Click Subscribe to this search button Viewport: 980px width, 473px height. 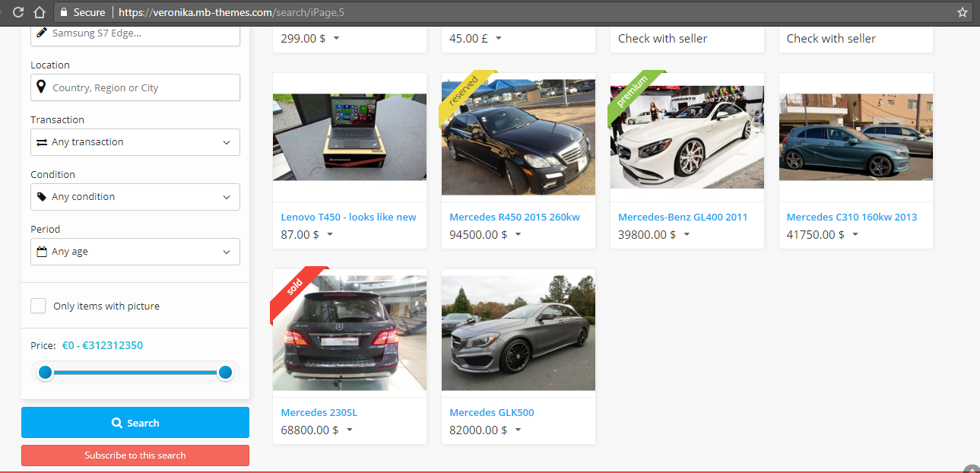click(x=135, y=456)
